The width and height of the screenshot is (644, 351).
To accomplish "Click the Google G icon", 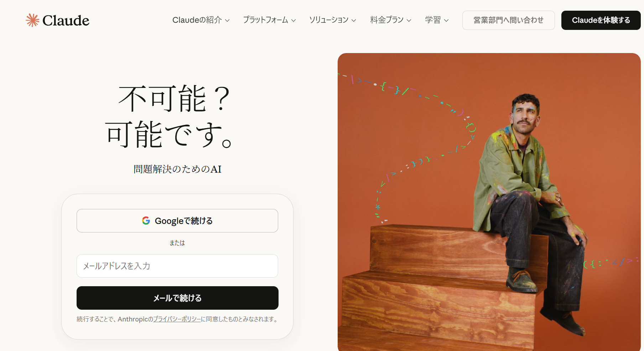I will click(146, 221).
